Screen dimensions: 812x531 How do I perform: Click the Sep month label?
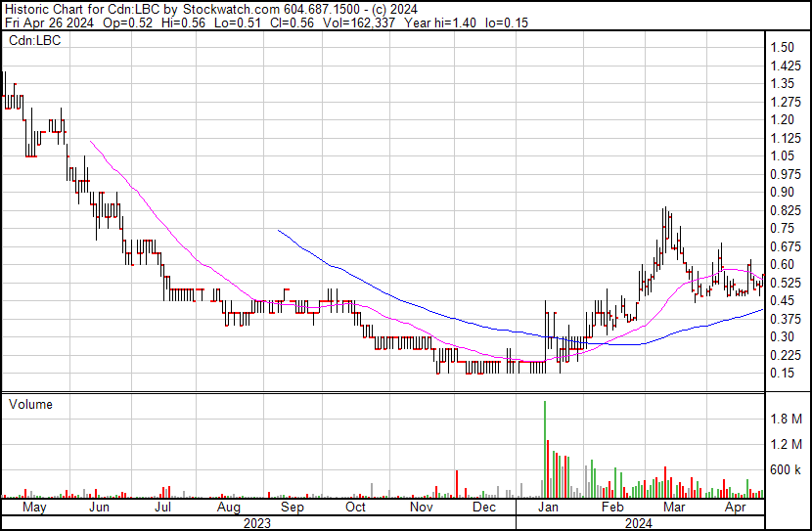(293, 508)
